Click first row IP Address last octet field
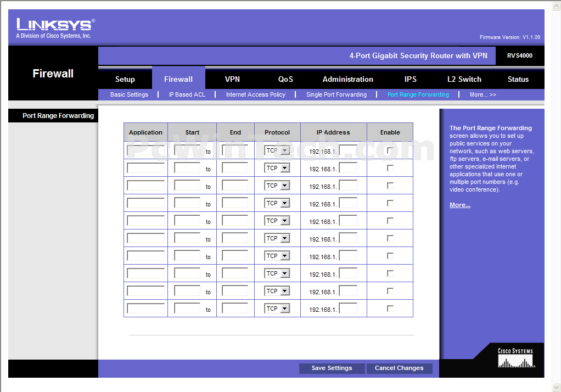This screenshot has width=561, height=392. click(348, 150)
